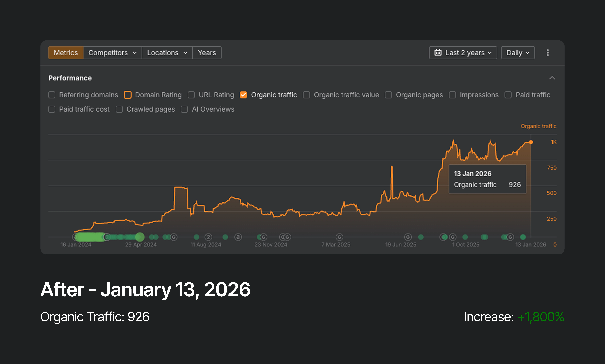
Task: Click the green dot before 13 Jan 2026
Action: pos(523,237)
